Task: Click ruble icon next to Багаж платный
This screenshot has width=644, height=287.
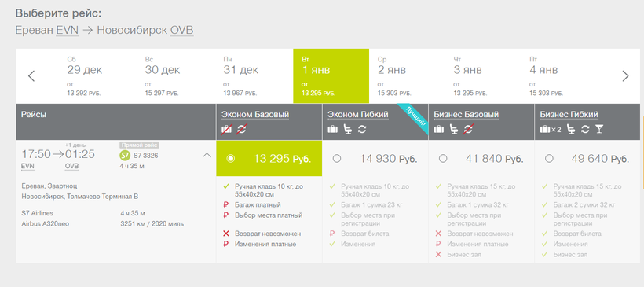Action: tap(225, 204)
